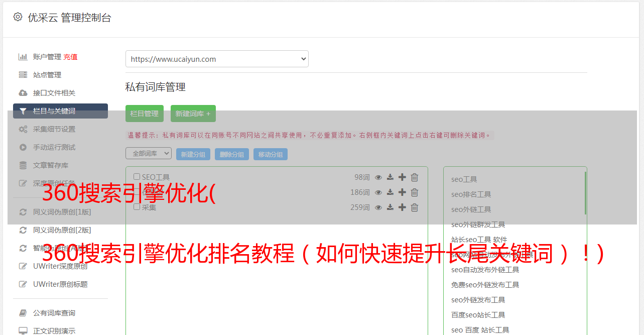The height and width of the screenshot is (335, 644).
Task: Click the monitor icon for 正文识别演示
Action: coord(23,331)
